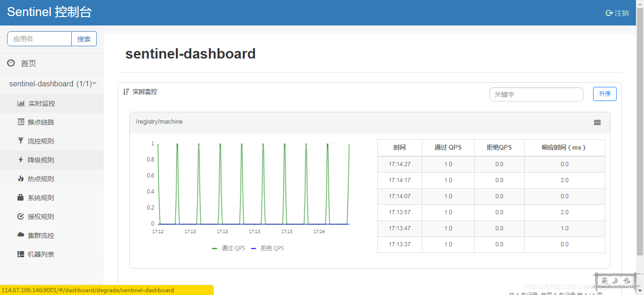Click the lightning bolt icon for 降级规则

21,160
